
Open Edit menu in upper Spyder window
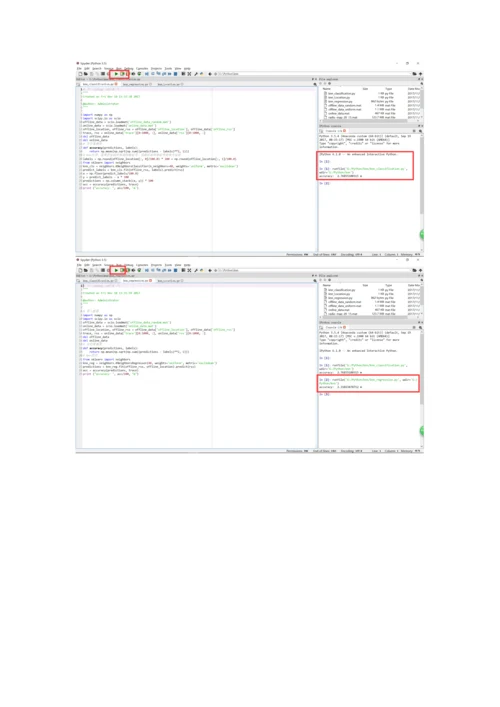[87, 69]
